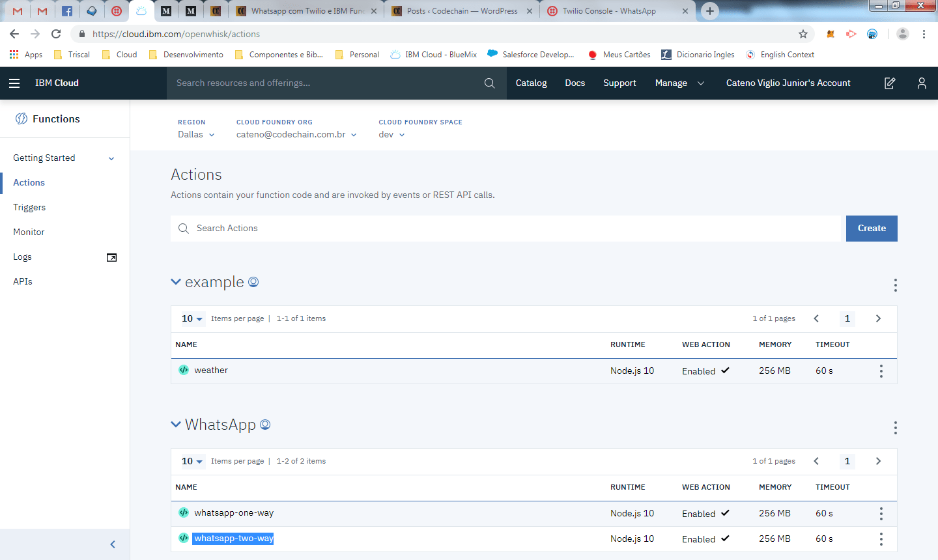The height and width of the screenshot is (560, 938).
Task: Open the feedback edit icon in header
Action: tap(890, 83)
